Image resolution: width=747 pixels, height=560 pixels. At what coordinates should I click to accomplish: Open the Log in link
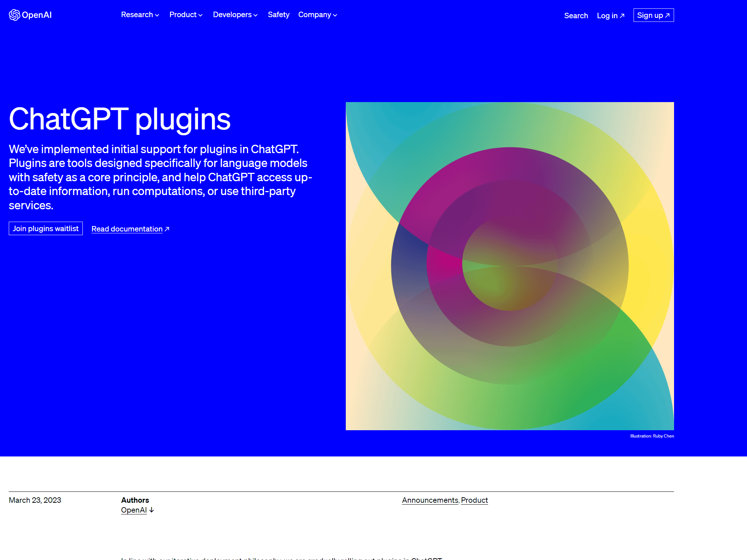[x=611, y=16]
